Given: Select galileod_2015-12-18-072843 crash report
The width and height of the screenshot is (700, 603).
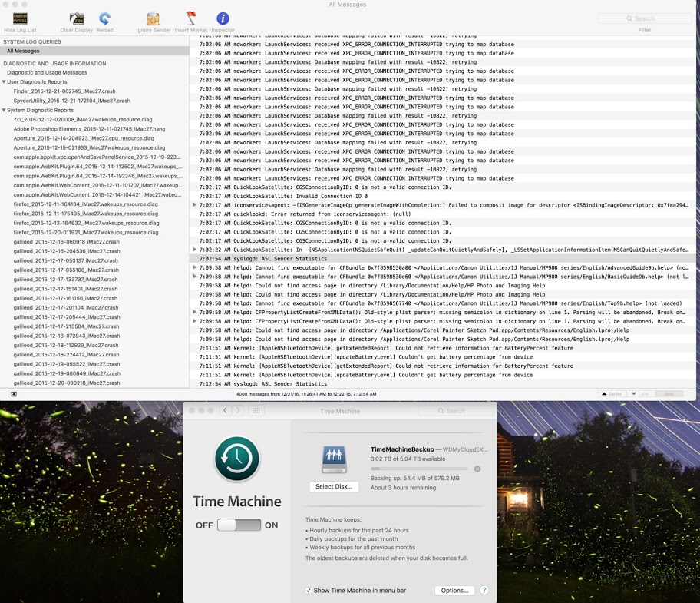Looking at the screenshot, I should (67, 336).
